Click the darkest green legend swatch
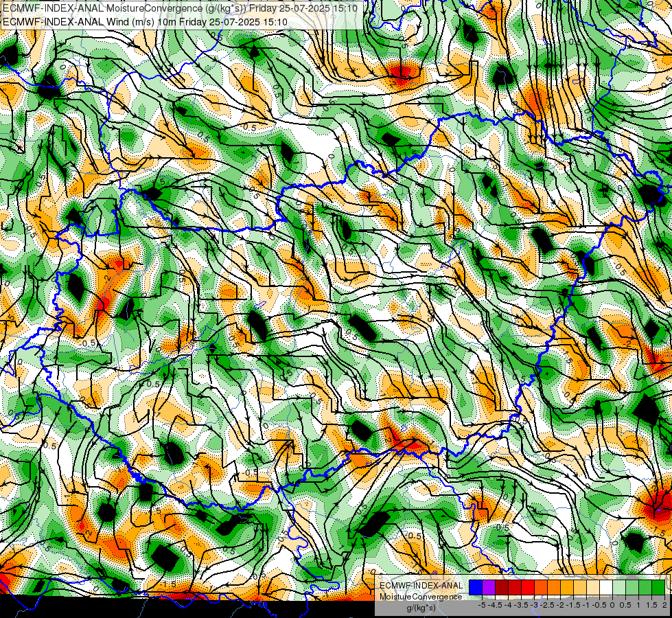 pyautogui.click(x=658, y=588)
